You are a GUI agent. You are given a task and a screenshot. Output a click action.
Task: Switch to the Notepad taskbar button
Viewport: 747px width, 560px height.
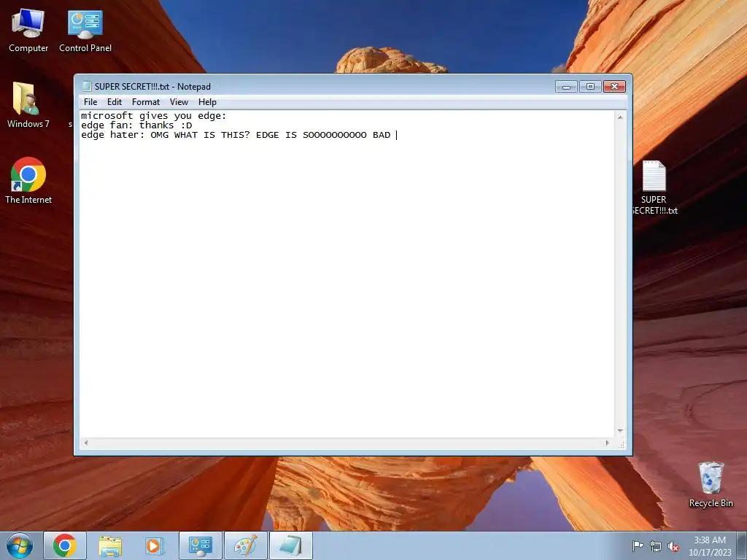click(290, 545)
